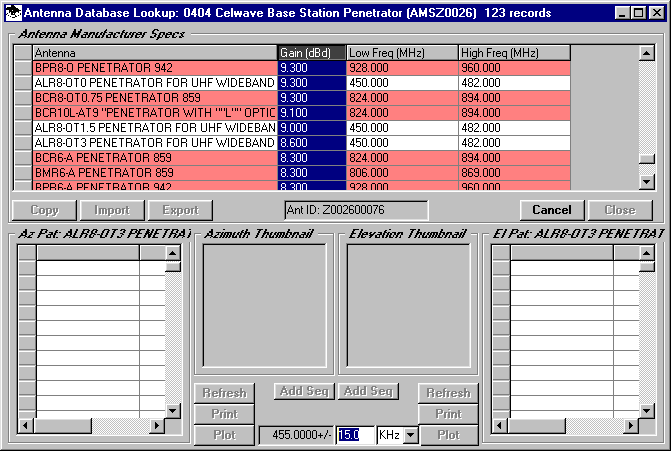This screenshot has width=671, height=451.
Task: Click the El Pat horizontal scrollbar thumb
Action: coord(536,426)
